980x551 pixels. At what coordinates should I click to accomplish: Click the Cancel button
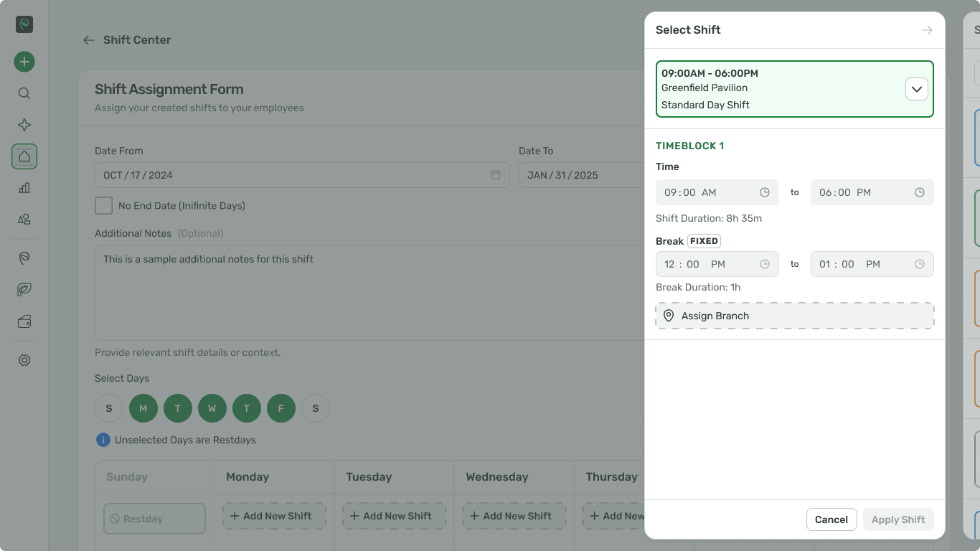click(831, 519)
